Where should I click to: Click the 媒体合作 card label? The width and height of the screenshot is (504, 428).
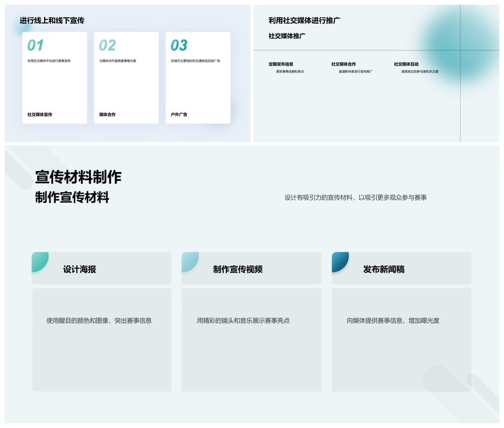coord(107,114)
